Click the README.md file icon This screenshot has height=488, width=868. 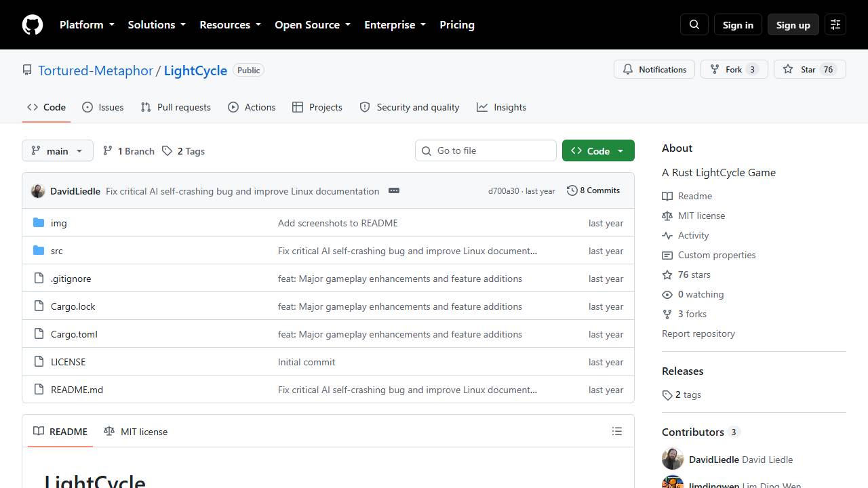point(39,390)
